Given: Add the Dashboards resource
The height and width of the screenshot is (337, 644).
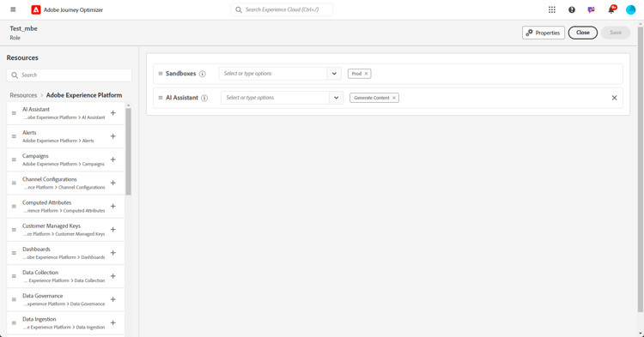Looking at the screenshot, I should (x=113, y=253).
